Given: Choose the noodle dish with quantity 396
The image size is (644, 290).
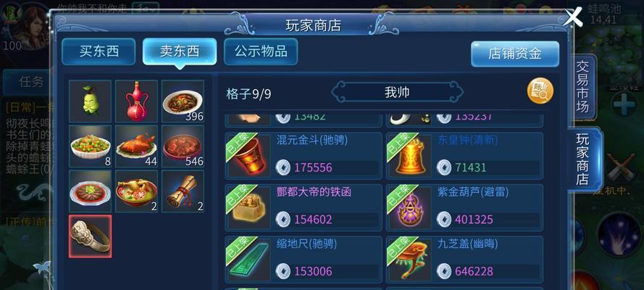Looking at the screenshot, I should 183,101.
